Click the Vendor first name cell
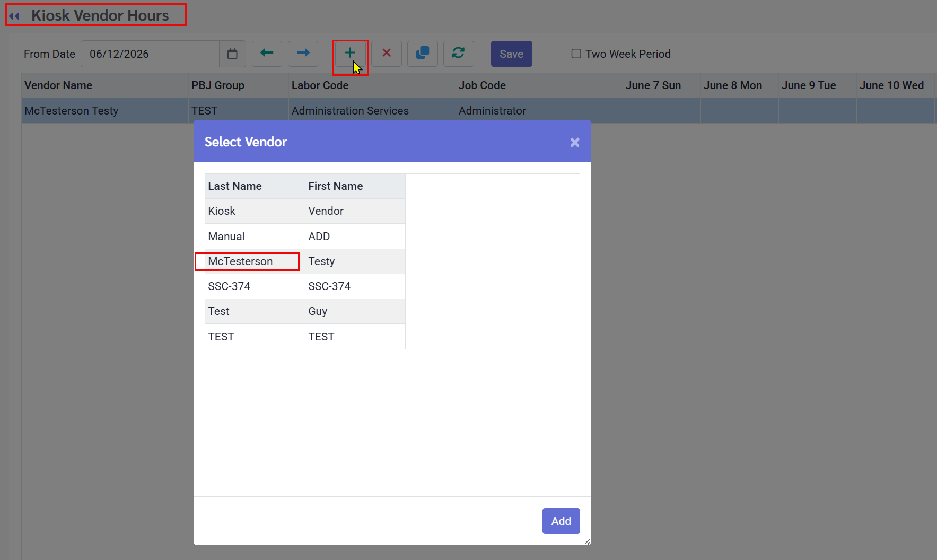The height and width of the screenshot is (560, 937). coord(355,211)
